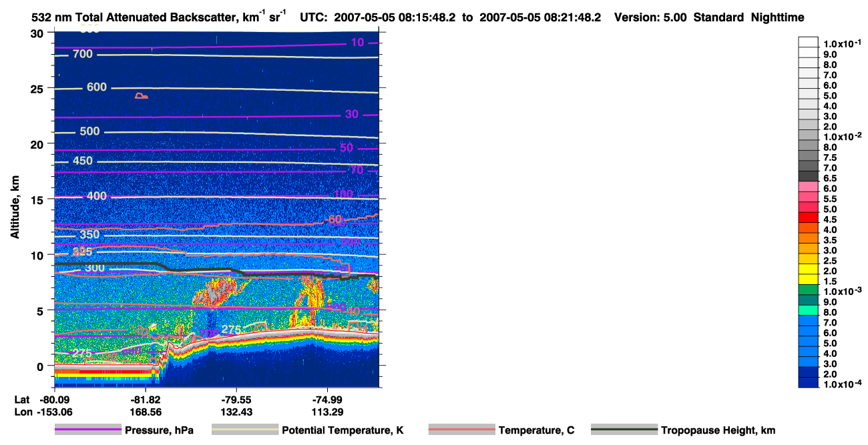This screenshot has width=868, height=445.
Task: Click the longitude value 168.56
Action: coord(146,412)
